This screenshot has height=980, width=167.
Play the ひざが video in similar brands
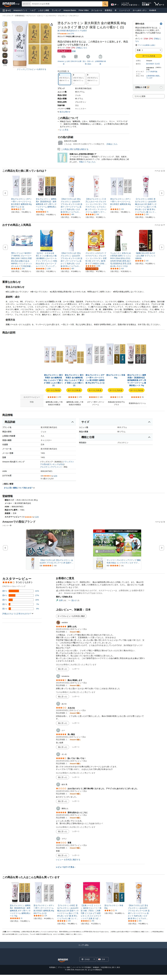point(50,543)
